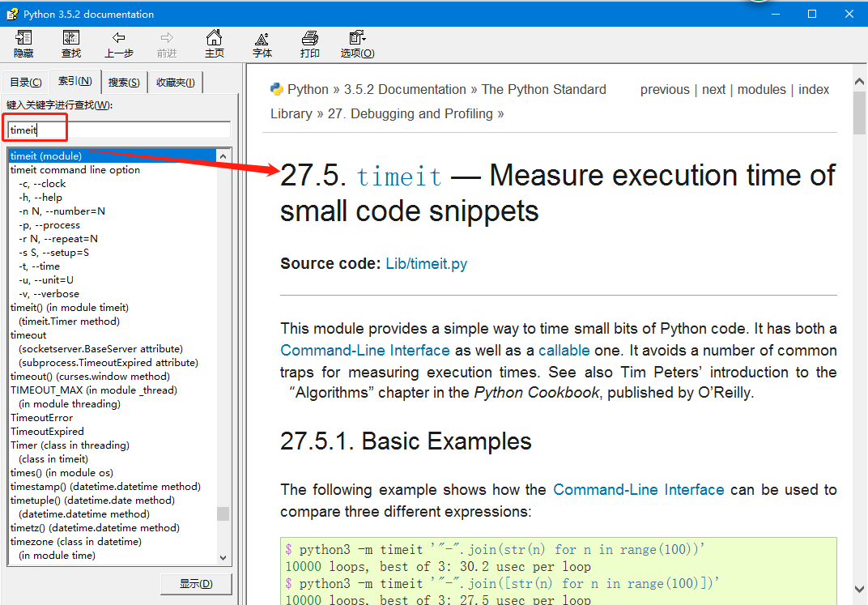Select 'TIMEOUT_MAX (in module _thread)' entry
Viewport: 868px width, 605px height.
click(94, 390)
